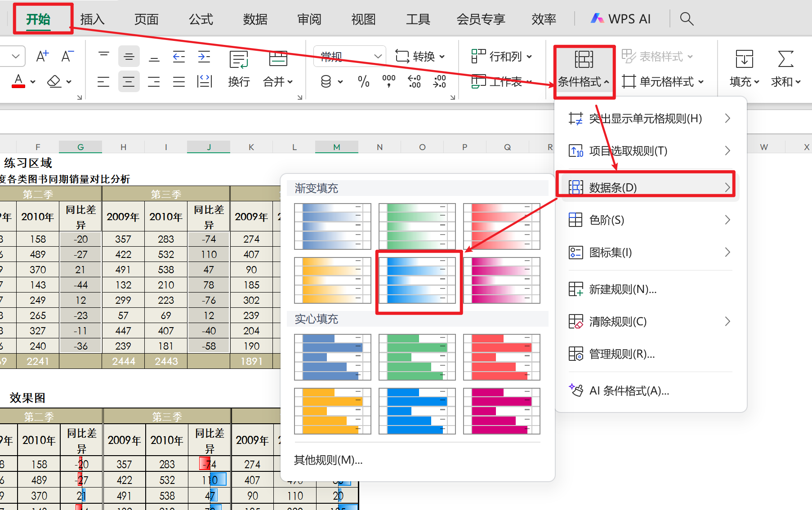
Task: Open the number format (常规) dropdown
Action: pos(378,57)
